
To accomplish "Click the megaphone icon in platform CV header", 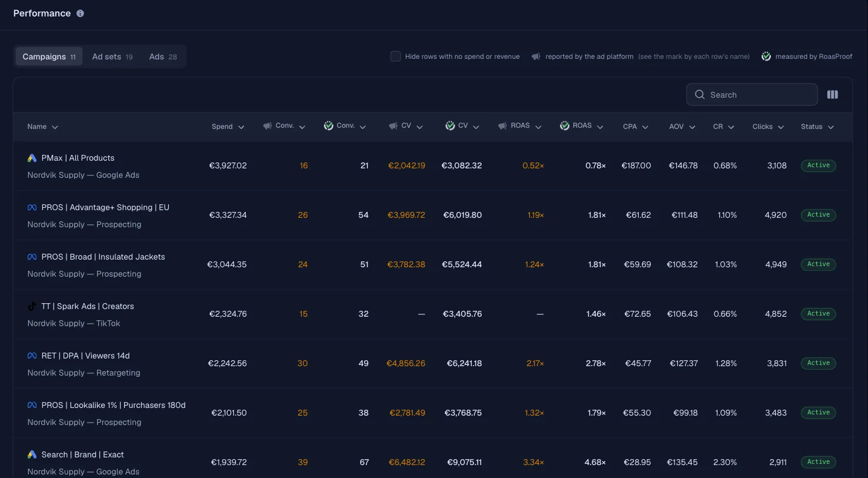I will click(x=393, y=126).
